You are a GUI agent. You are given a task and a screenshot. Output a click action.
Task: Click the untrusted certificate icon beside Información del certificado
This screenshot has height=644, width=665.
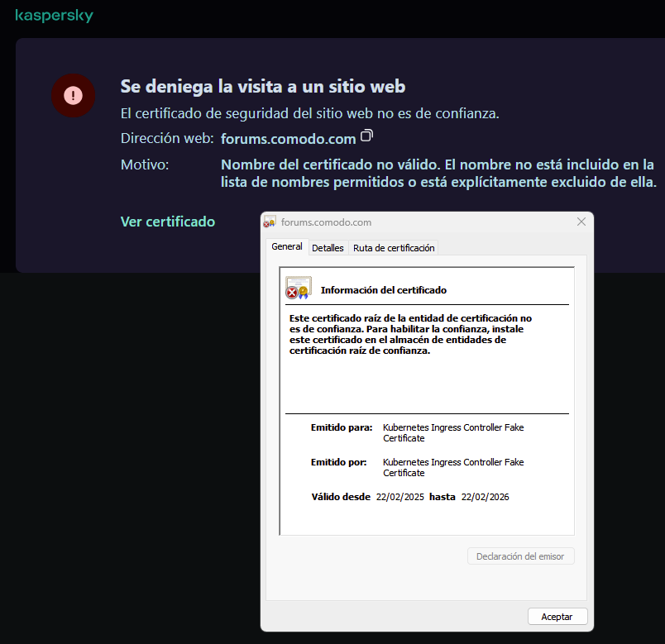[298, 288]
